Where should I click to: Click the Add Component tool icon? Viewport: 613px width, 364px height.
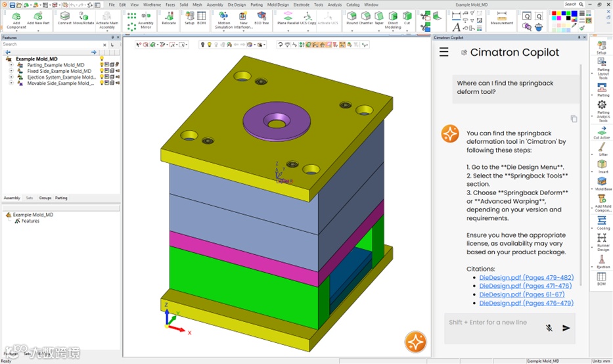16,16
